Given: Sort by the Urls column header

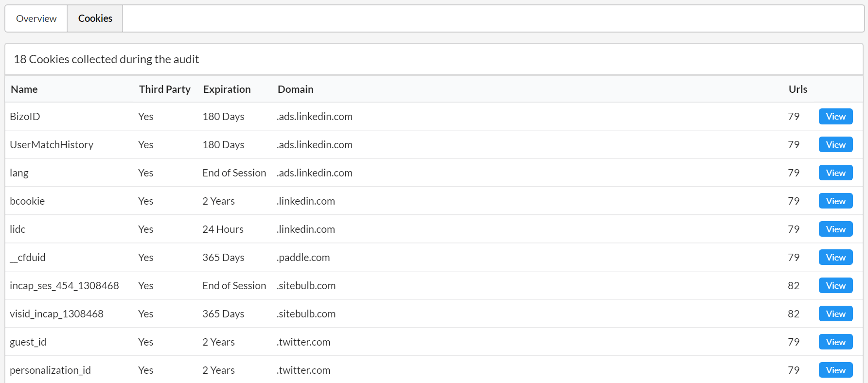Looking at the screenshot, I should point(798,89).
